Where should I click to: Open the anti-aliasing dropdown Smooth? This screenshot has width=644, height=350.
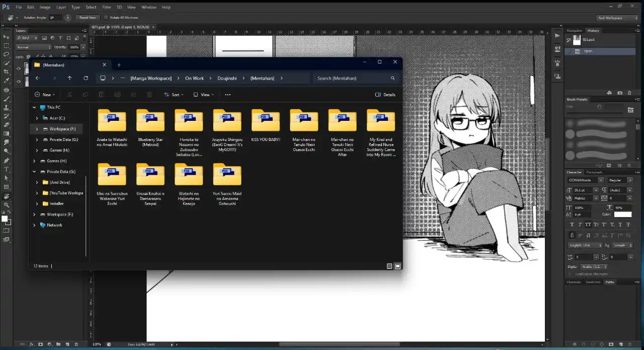tap(622, 245)
